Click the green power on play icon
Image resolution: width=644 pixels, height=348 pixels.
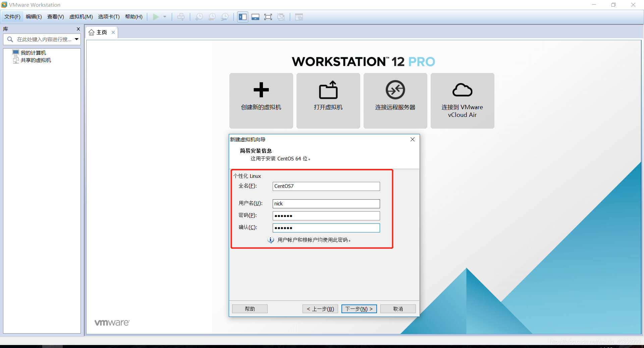coord(156,17)
